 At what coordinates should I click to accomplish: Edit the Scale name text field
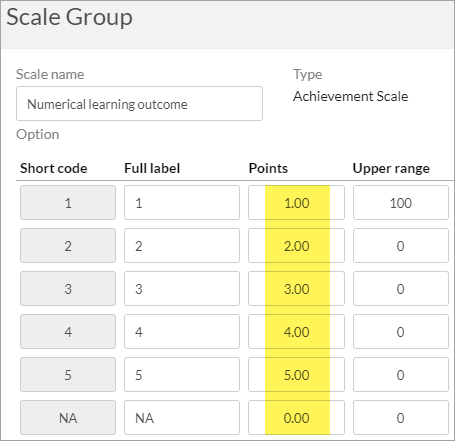click(x=139, y=104)
